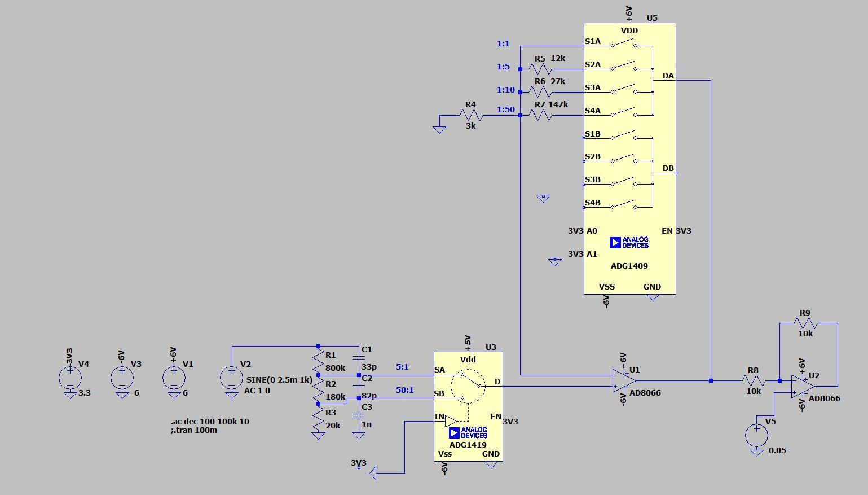868x495 pixels.
Task: Select voltage source V4 circle symbol
Action: pyautogui.click(x=70, y=378)
